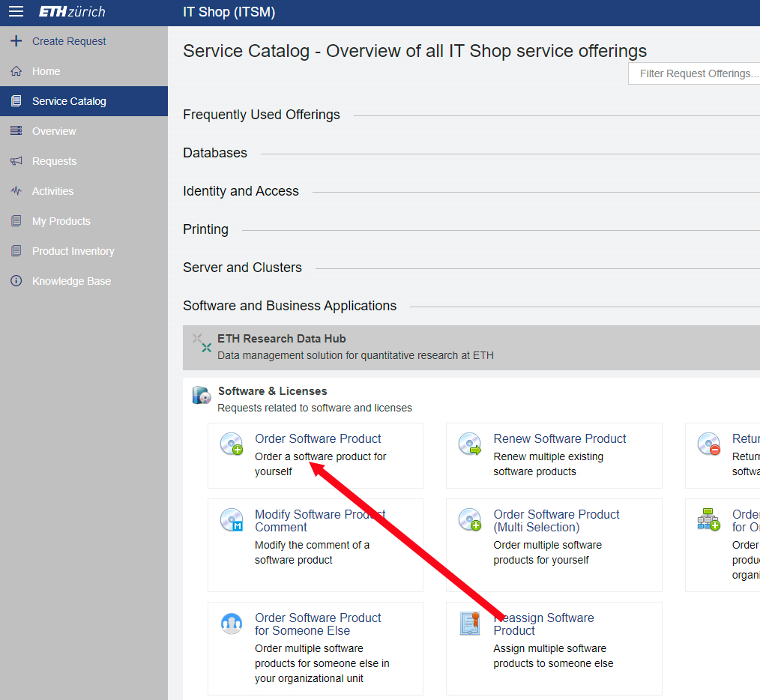Viewport: 760px width, 700px height.
Task: Click the Order Software Product (Multi Selection) icon
Action: tap(470, 519)
